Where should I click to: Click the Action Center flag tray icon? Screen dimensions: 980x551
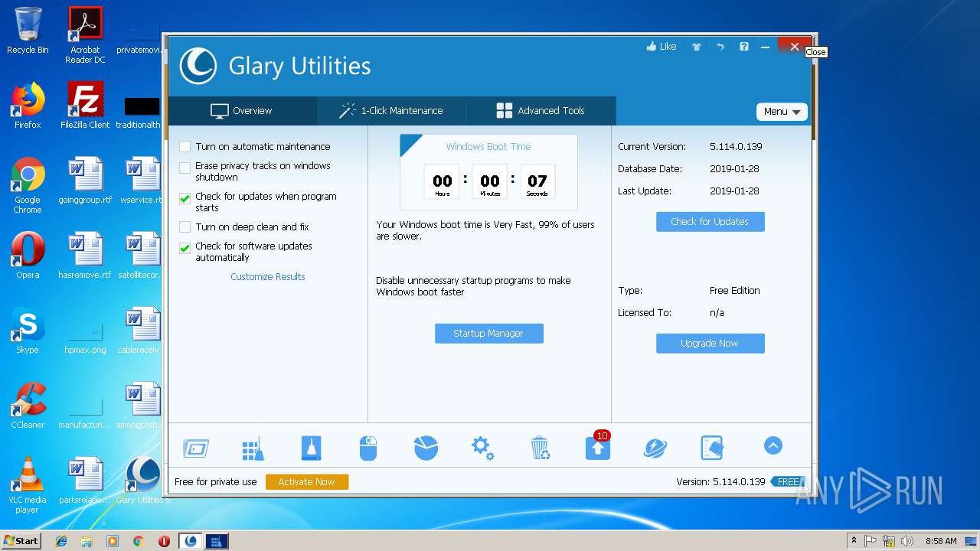click(871, 541)
